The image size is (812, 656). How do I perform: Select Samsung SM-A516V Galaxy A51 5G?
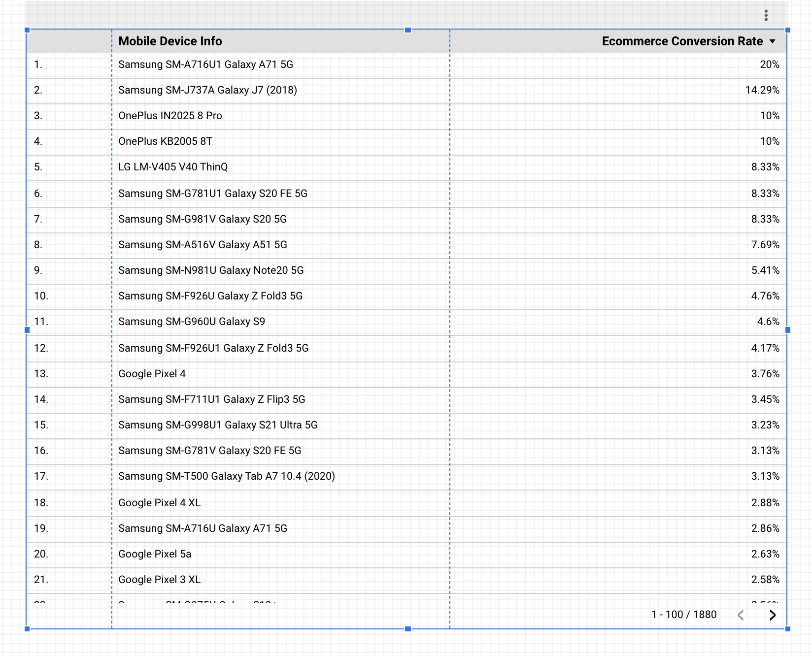coord(406,245)
